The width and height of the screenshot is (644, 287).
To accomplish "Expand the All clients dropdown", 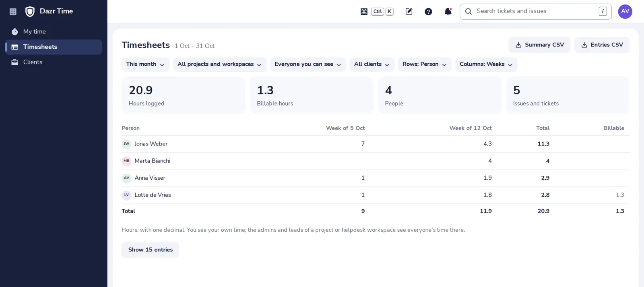I will [x=372, y=64].
